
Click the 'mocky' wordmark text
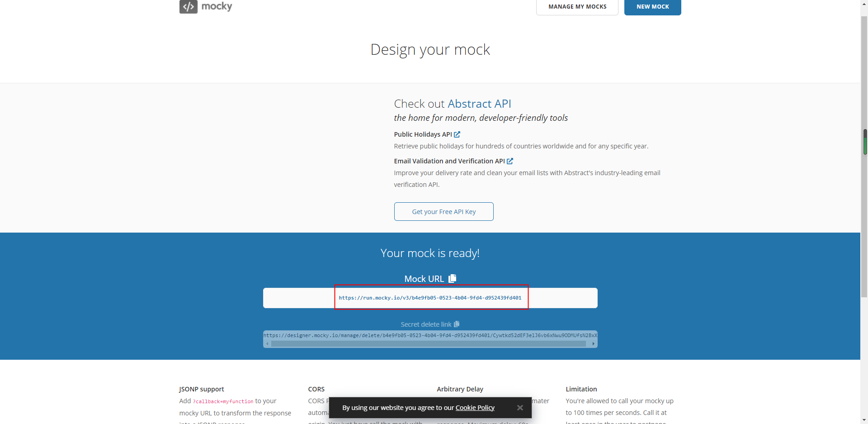(217, 6)
